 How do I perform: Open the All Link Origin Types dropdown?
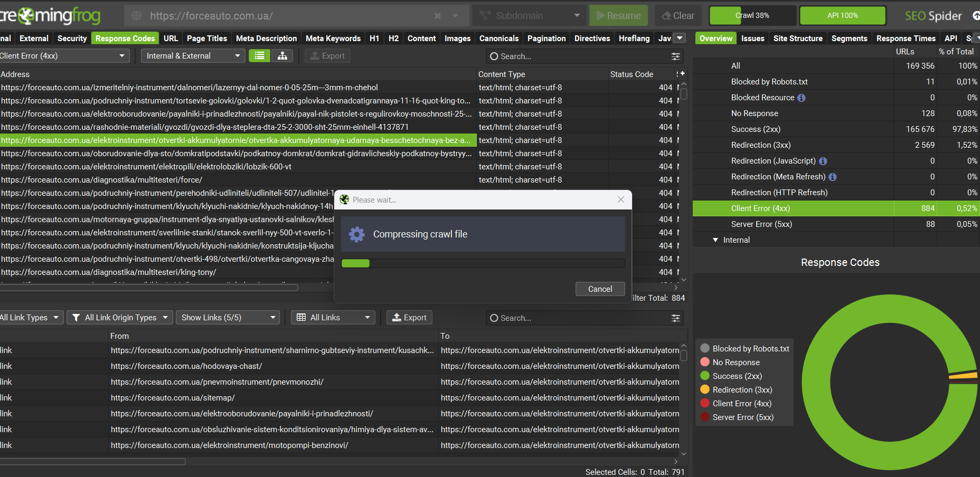point(120,318)
